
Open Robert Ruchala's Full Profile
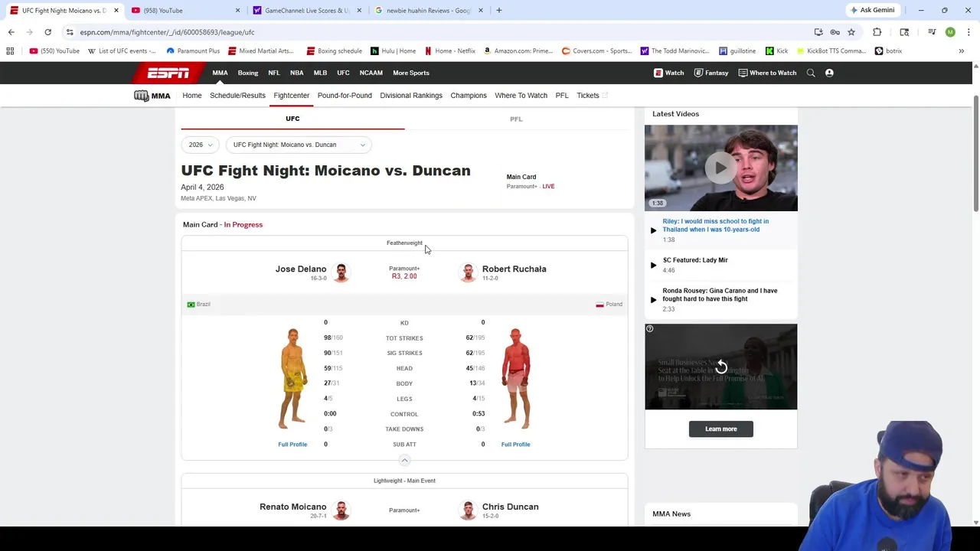pyautogui.click(x=515, y=445)
